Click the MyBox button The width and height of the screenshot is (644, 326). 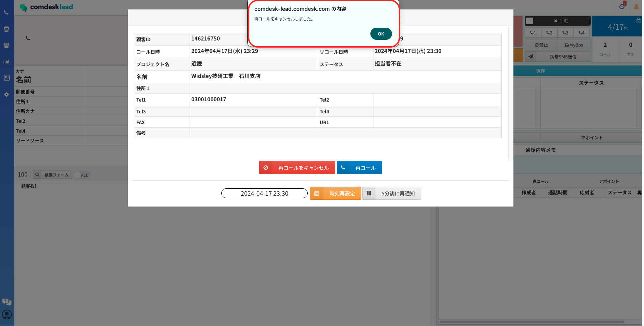(x=574, y=45)
